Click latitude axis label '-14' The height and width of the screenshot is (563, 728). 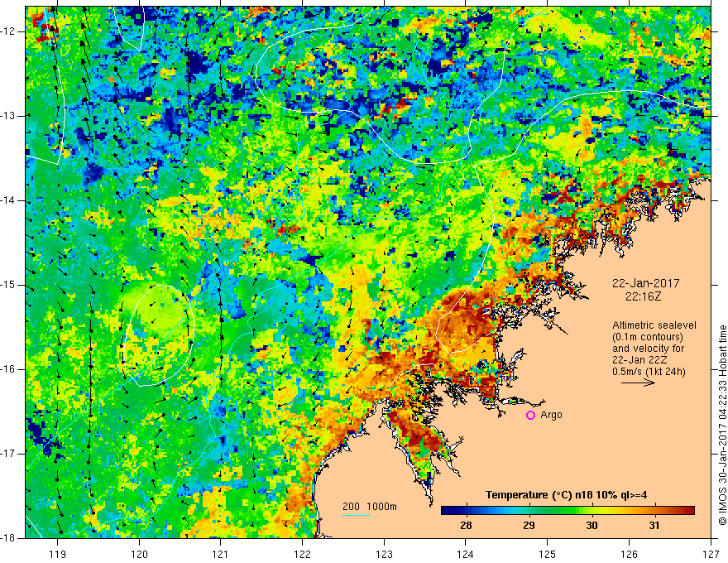coord(9,200)
